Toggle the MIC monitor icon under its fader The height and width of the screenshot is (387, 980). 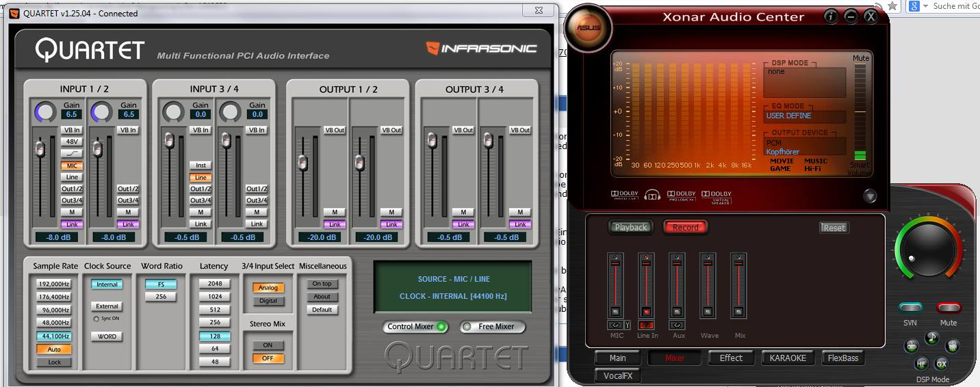[x=615, y=325]
